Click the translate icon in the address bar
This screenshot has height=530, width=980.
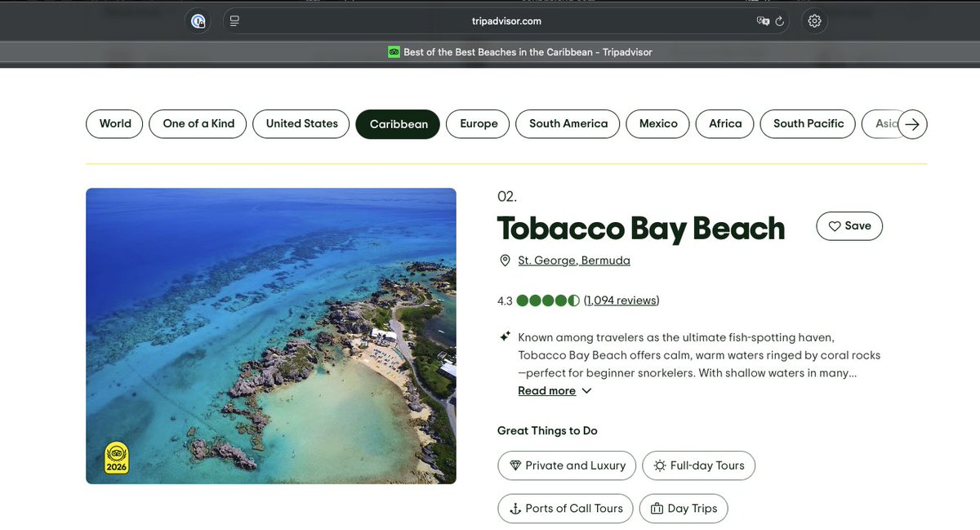coord(763,21)
